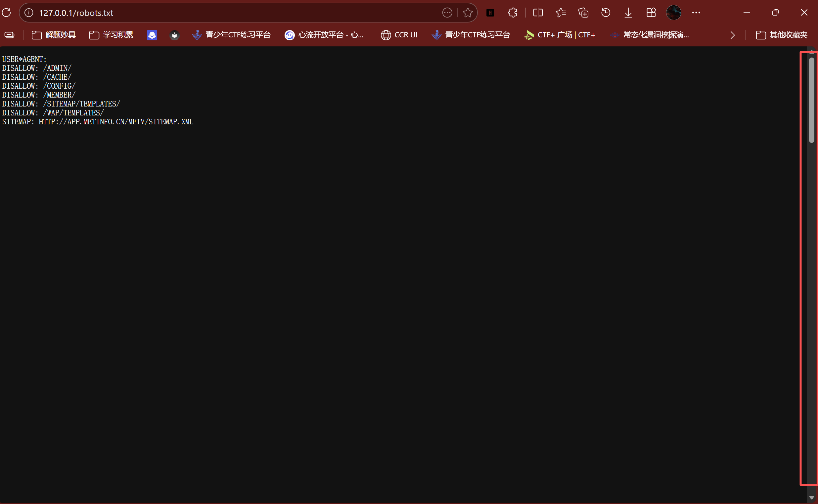Open 学习积累 bookmark folder

click(x=112, y=35)
